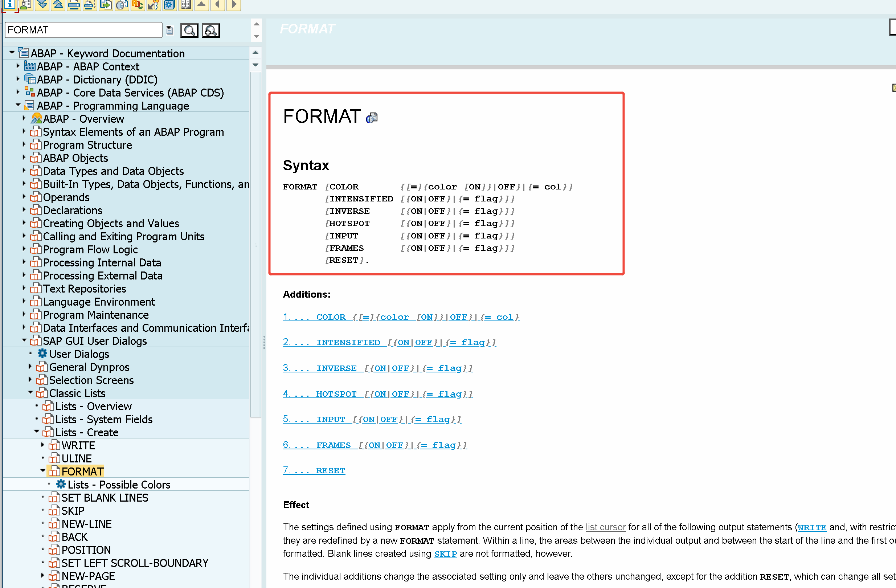The image size is (896, 588).
Task: Expand the ABAP - Dictionary (DDIC) node
Action: click(x=18, y=79)
